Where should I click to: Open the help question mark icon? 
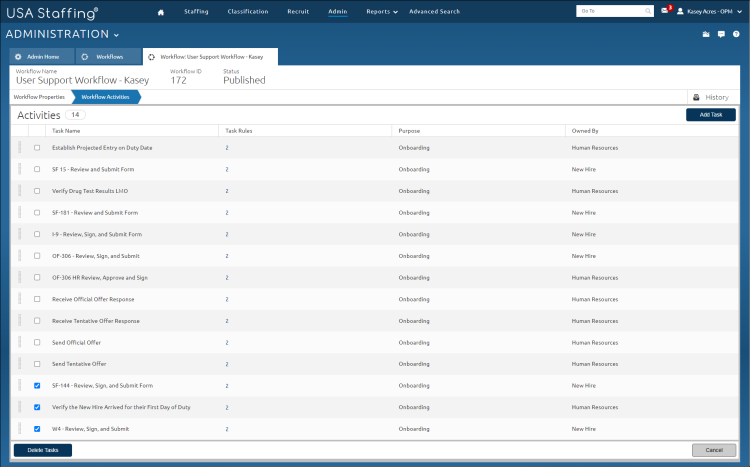(x=736, y=34)
